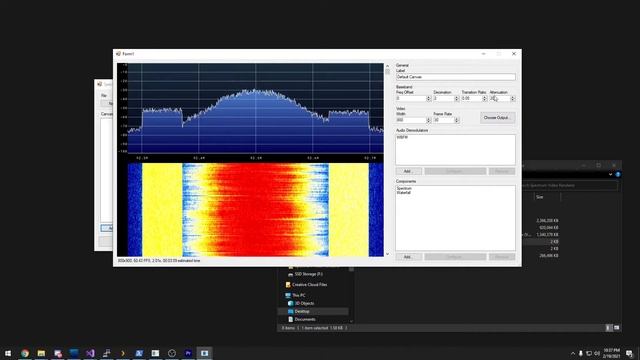Open the File Explorer help icon
This screenshot has height=360, width=640.
(x=618, y=174)
